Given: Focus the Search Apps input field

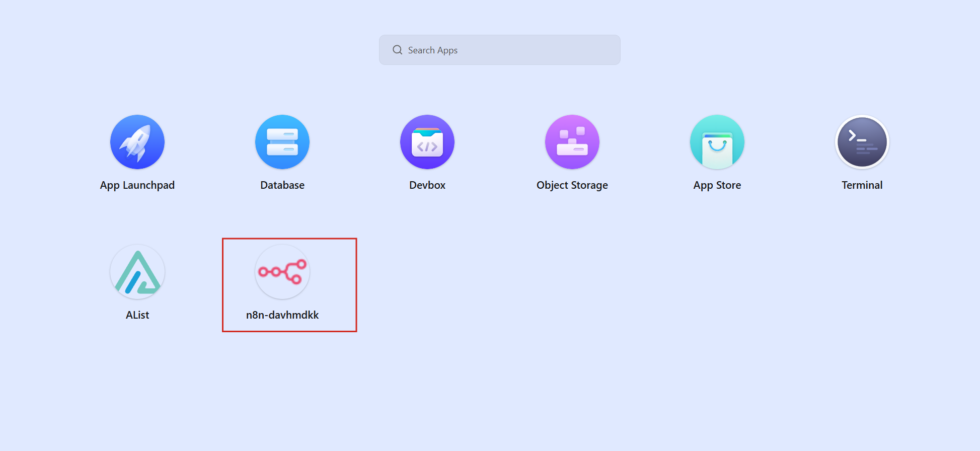Looking at the screenshot, I should click(500, 50).
